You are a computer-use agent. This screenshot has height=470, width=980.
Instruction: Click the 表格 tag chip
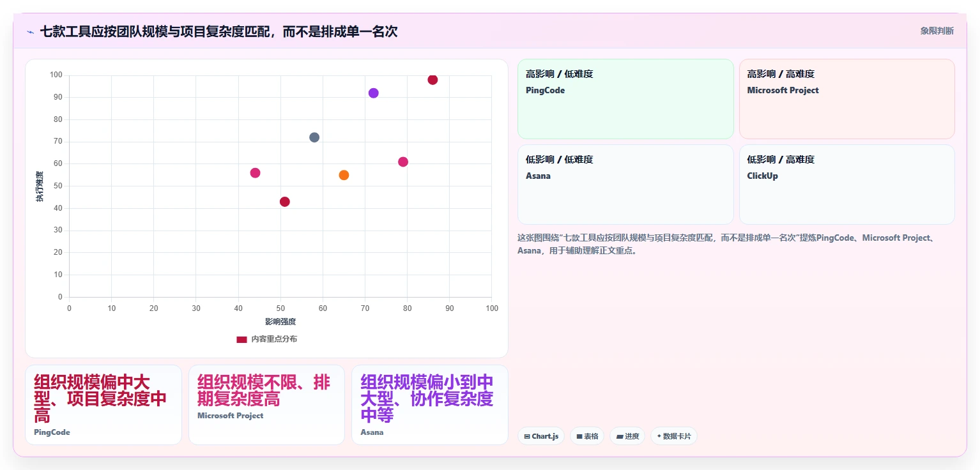tap(587, 436)
